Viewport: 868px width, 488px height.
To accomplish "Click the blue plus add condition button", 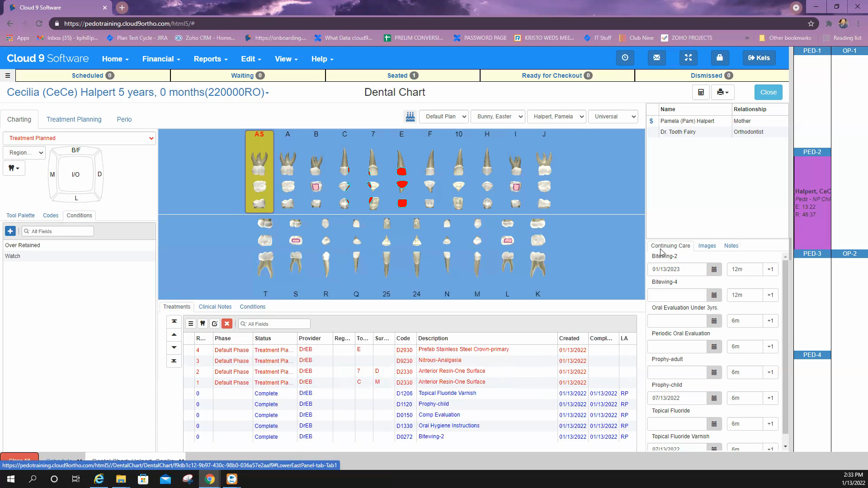I will pos(10,231).
